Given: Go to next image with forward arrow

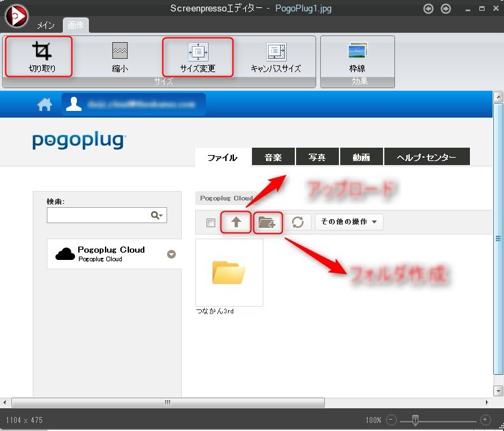Looking at the screenshot, I should (x=445, y=9).
